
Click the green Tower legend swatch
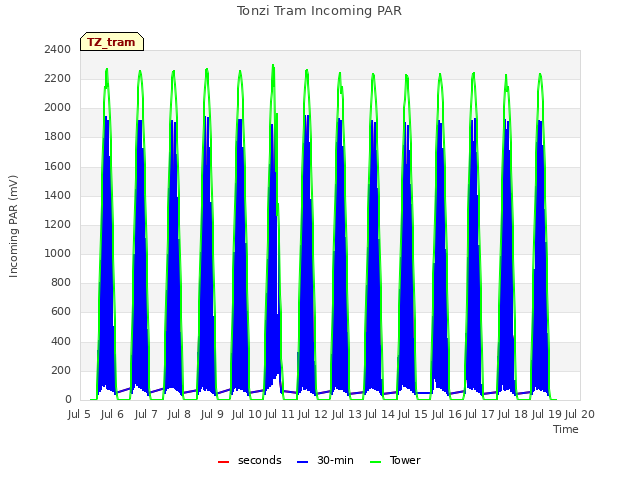click(x=375, y=462)
